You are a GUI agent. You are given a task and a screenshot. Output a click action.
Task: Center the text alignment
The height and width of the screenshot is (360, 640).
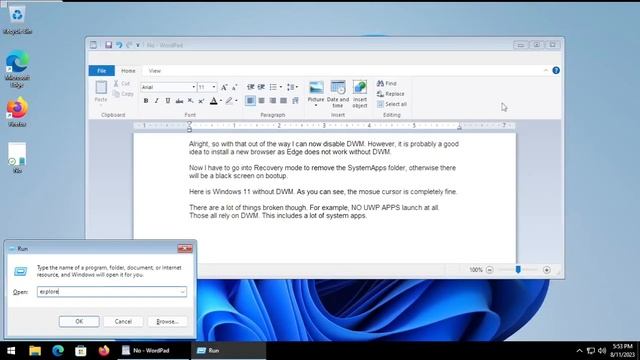pyautogui.click(x=261, y=100)
